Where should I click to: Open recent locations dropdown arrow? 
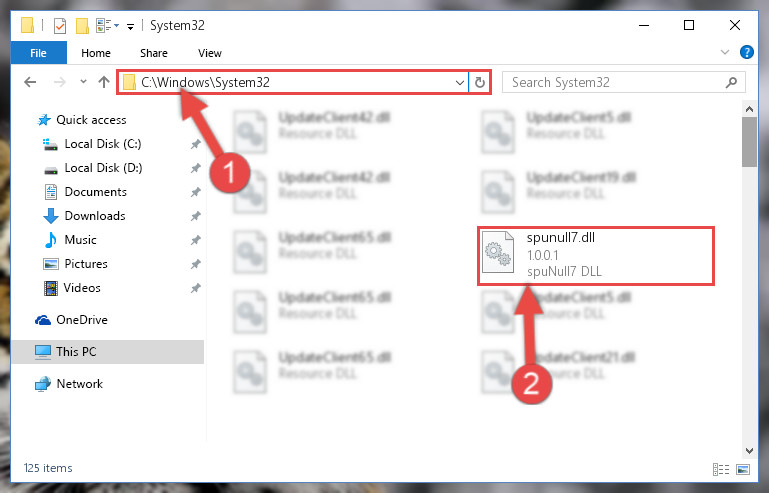83,82
